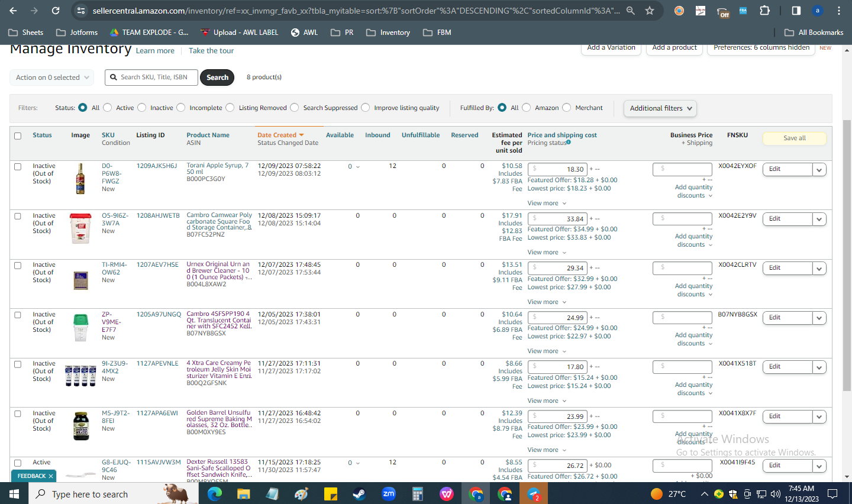Open the AWL bookmark

click(x=304, y=33)
